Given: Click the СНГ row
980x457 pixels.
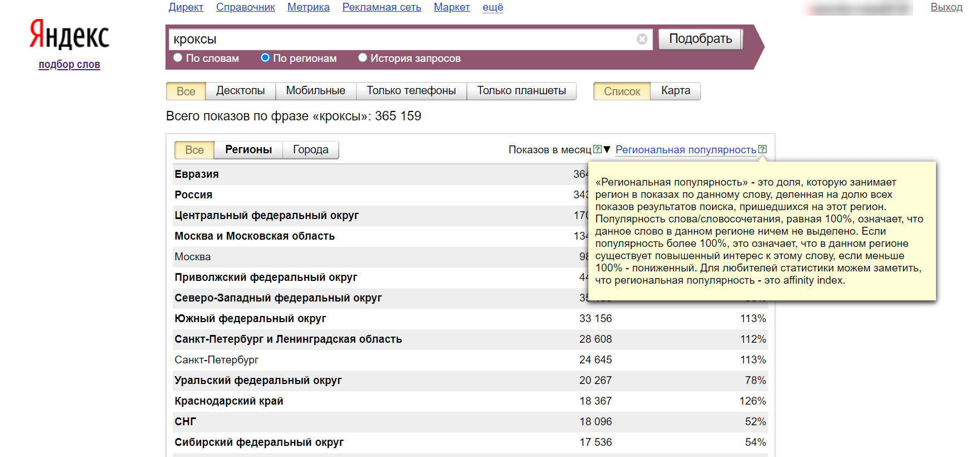Looking at the screenshot, I should tap(470, 422).
